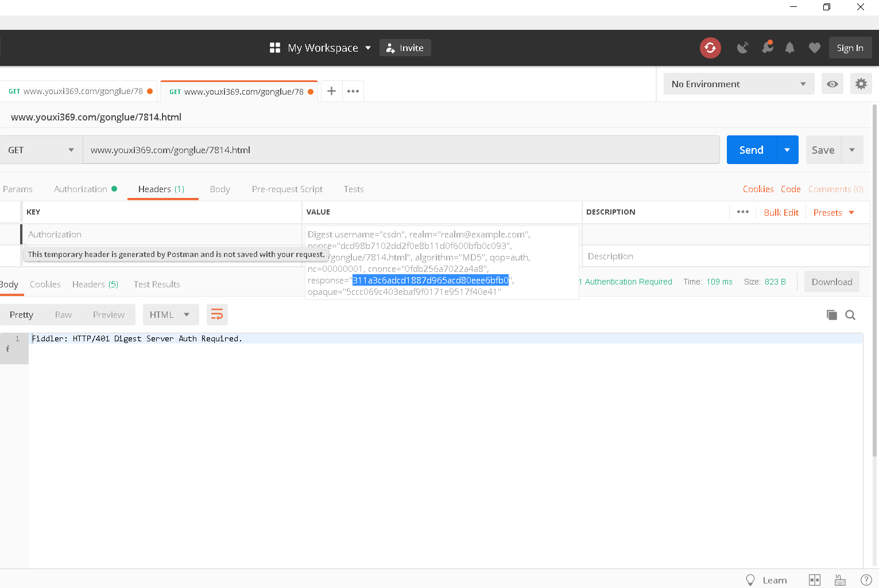Open the satellite capture requests icon
The image size is (879, 588).
click(x=742, y=48)
